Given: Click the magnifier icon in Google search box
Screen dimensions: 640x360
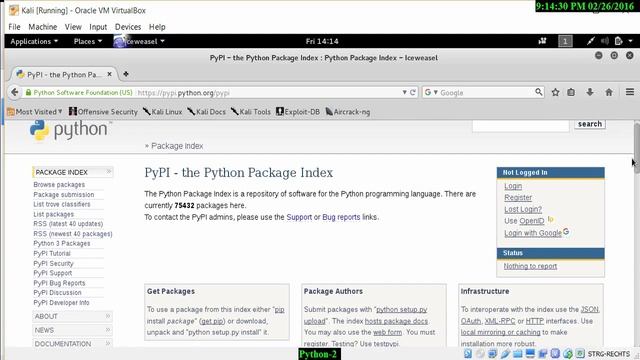Looking at the screenshot, I should tap(539, 92).
